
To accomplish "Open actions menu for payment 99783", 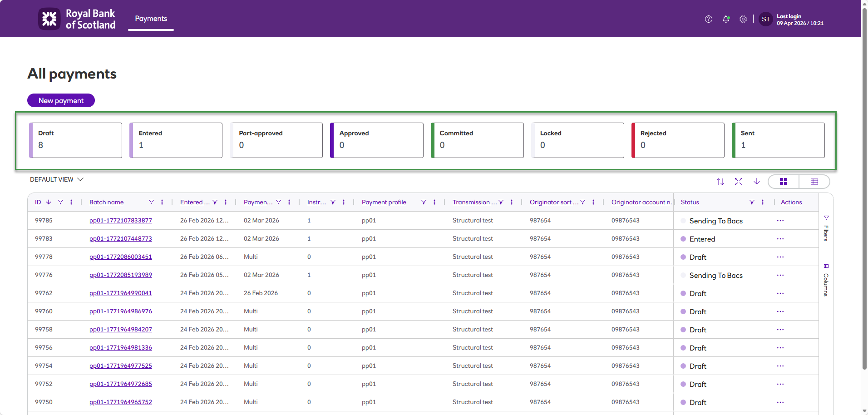I will [x=780, y=239].
